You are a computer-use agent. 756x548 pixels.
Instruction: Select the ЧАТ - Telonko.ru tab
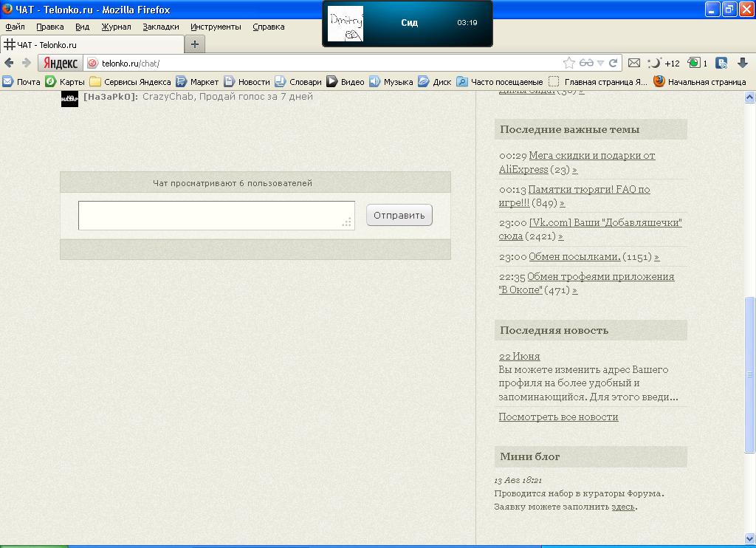(x=92, y=45)
